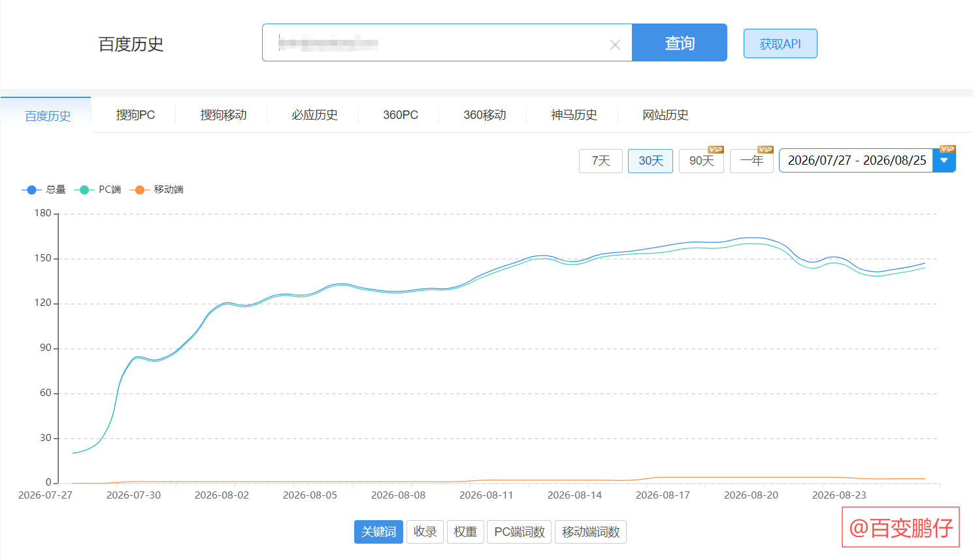Select the 7天 time range
The width and height of the screenshot is (973, 560).
tap(601, 161)
